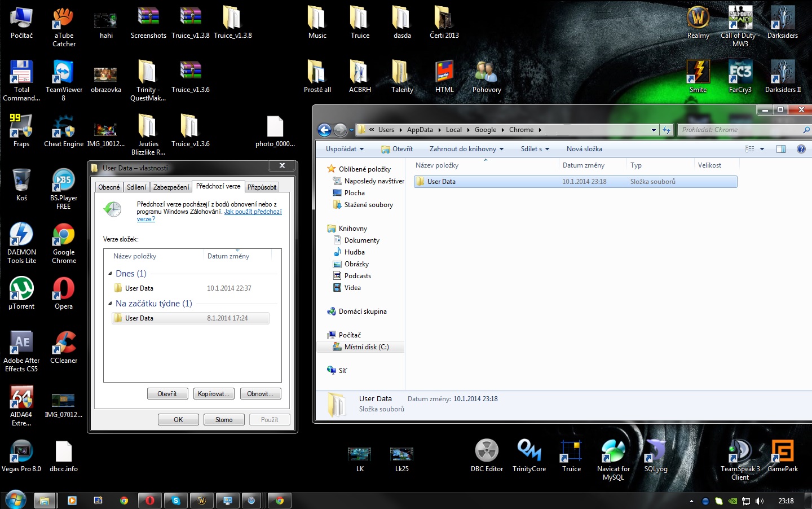
Task: Expand the address bar history dropdown
Action: point(654,130)
